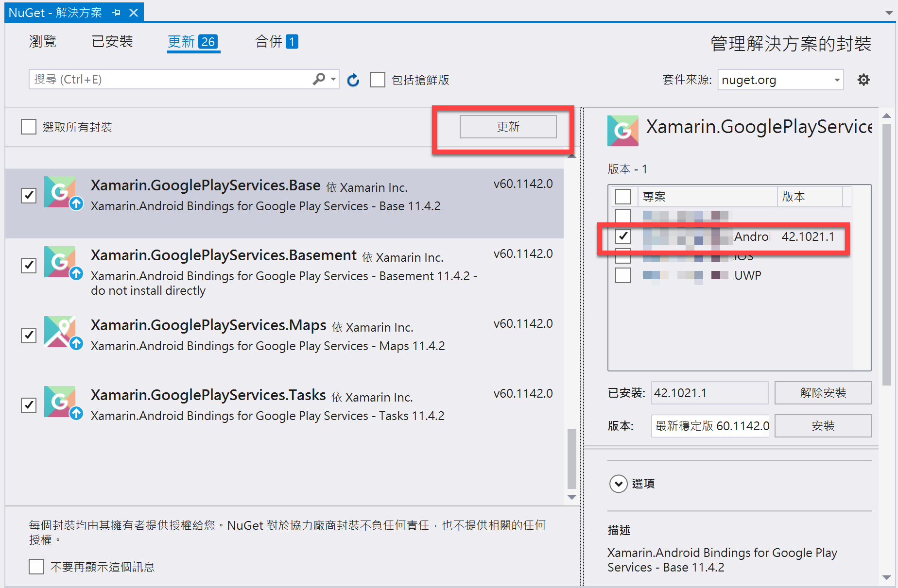Viewport: 898px width, 588px height.
Task: Check the UWP project checkbox
Action: pyautogui.click(x=623, y=275)
